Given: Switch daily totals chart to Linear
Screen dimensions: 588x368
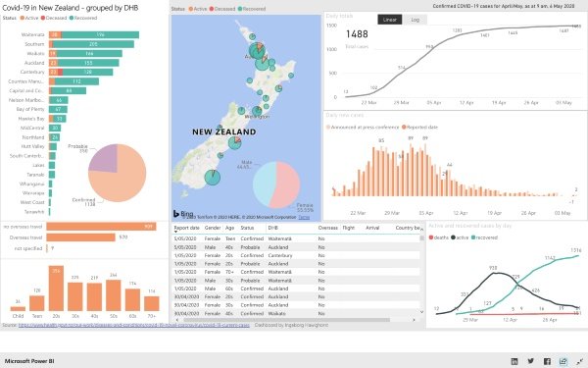Looking at the screenshot, I should (390, 20).
